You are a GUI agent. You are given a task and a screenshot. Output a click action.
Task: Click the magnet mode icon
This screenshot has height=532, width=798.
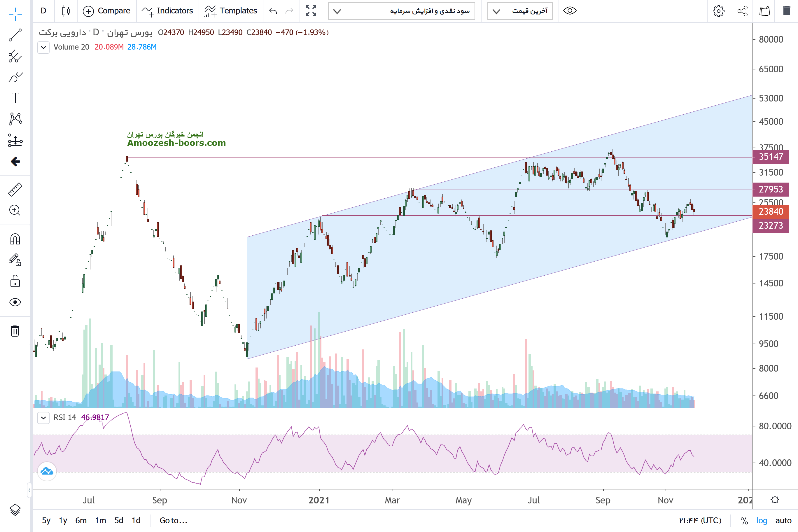[x=15, y=239]
